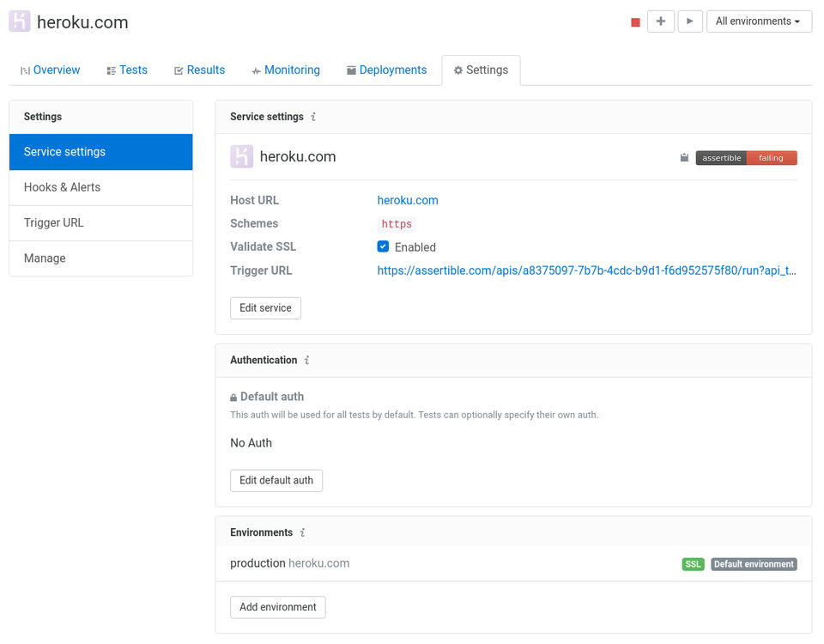Click the Results tab check icon
This screenshot has width=824, height=644.
[x=179, y=70]
